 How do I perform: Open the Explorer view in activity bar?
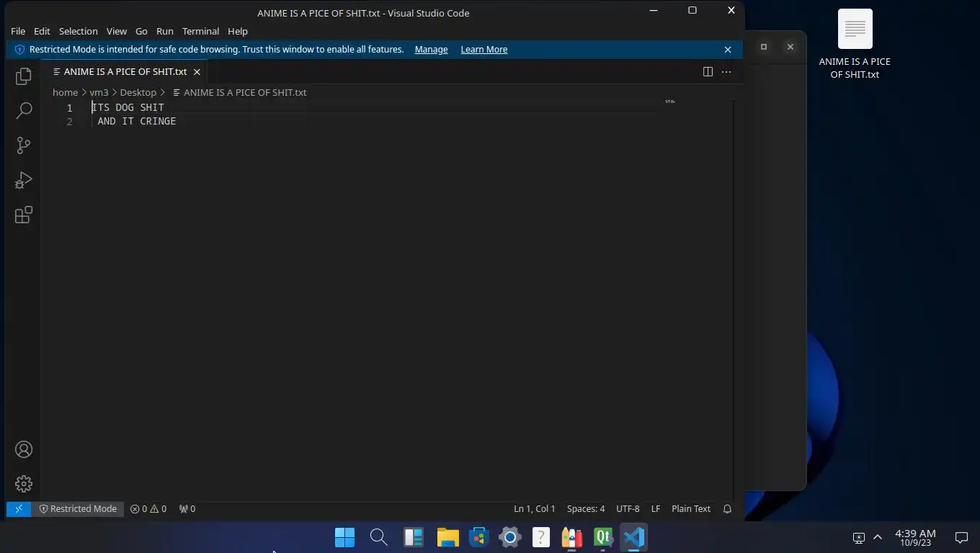click(24, 76)
